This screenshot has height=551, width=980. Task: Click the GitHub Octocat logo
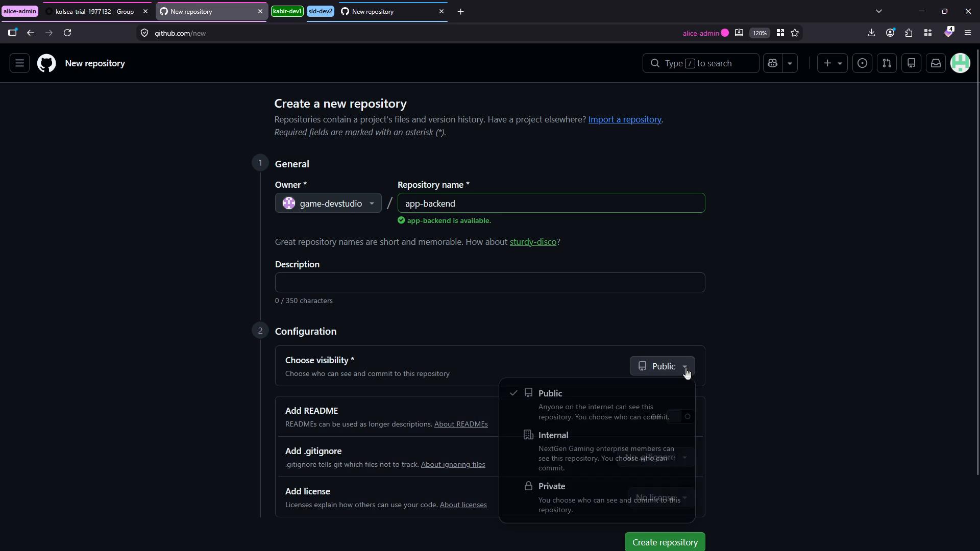click(x=46, y=63)
